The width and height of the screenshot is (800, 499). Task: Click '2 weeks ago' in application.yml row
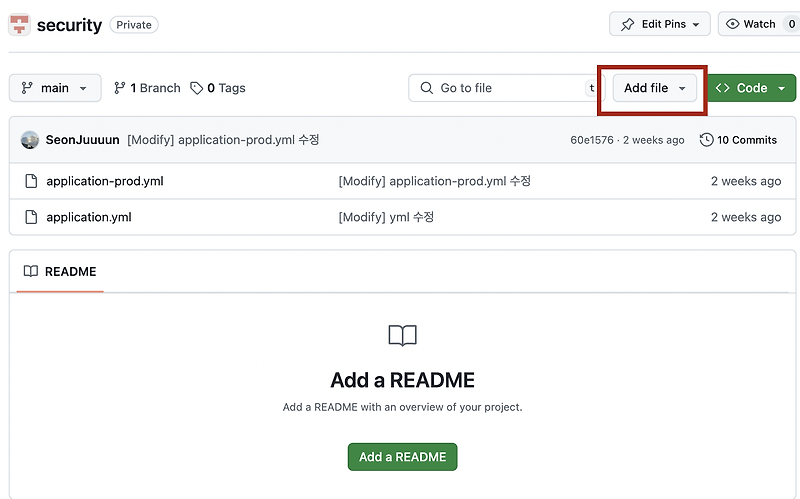(746, 217)
